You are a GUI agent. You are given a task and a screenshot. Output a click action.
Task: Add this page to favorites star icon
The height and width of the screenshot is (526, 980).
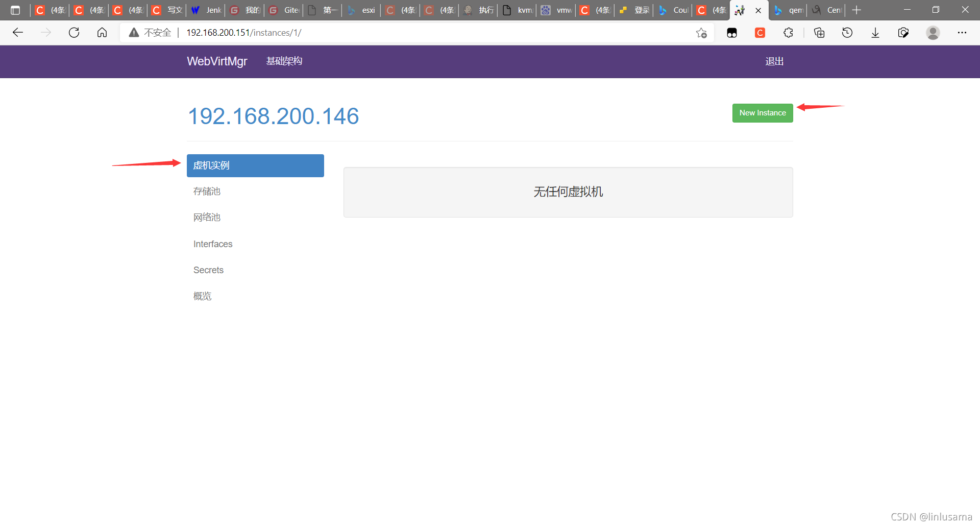pyautogui.click(x=701, y=33)
